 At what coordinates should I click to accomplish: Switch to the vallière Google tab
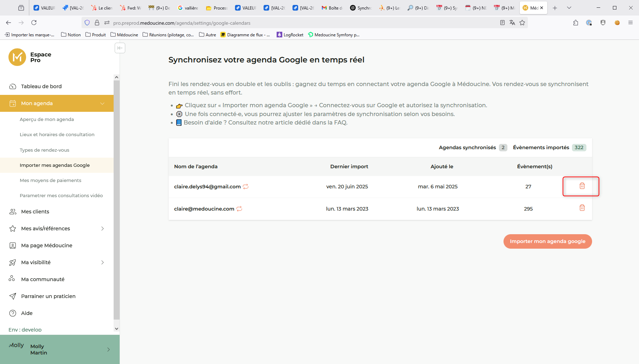point(188,8)
